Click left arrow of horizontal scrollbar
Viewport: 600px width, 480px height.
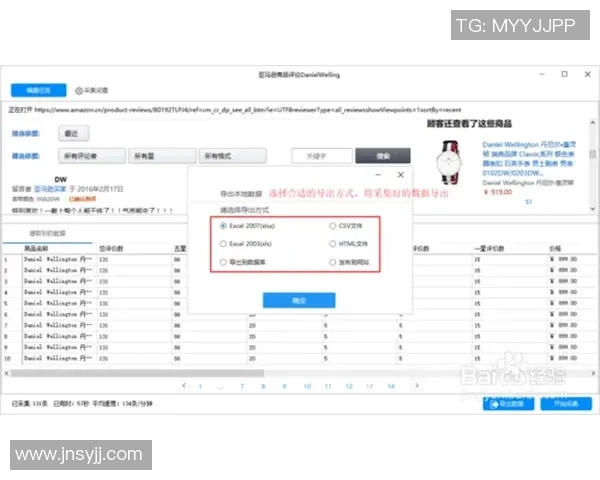tap(6, 373)
